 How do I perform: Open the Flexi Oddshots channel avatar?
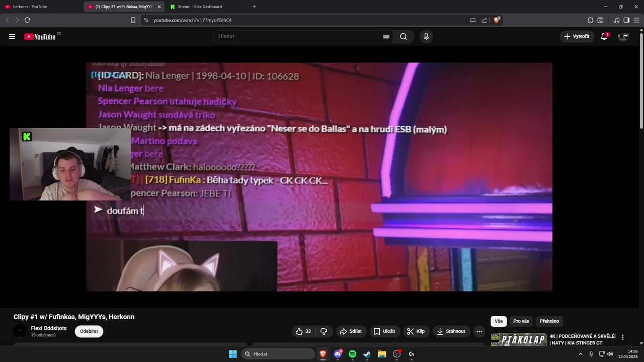tap(20, 331)
